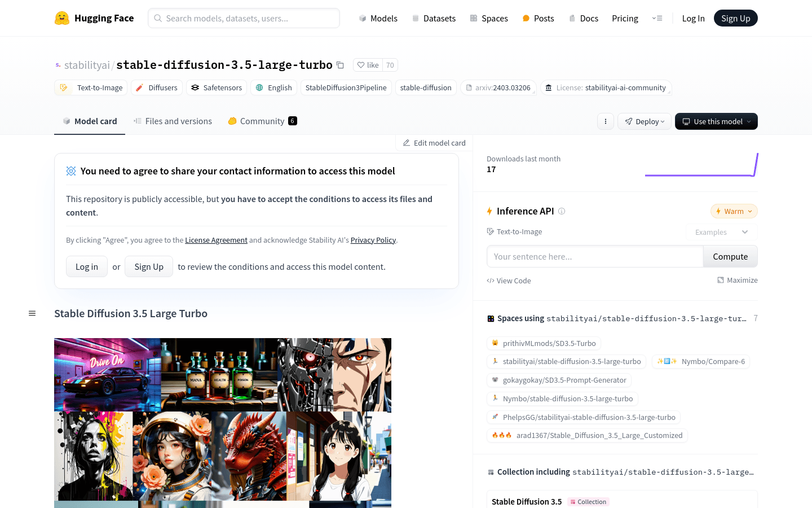Image resolution: width=812 pixels, height=508 pixels.
Task: Click the Maximize widget icon
Action: click(x=737, y=280)
